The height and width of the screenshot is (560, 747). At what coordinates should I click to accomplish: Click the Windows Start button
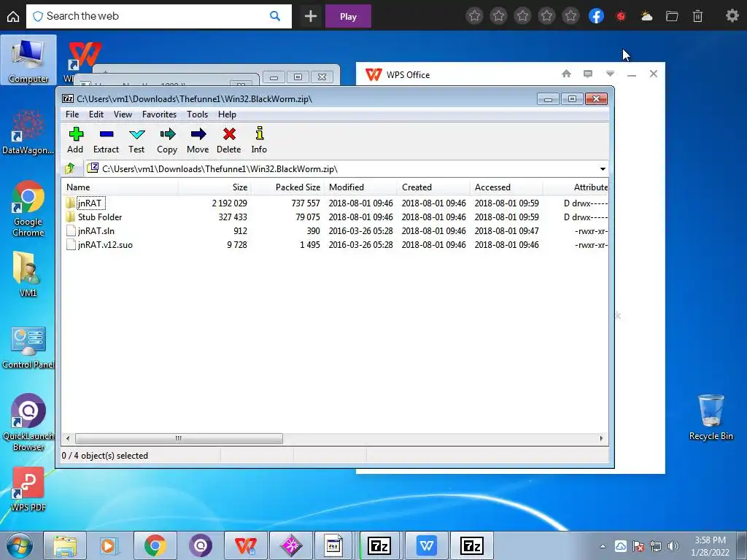pyautogui.click(x=19, y=545)
